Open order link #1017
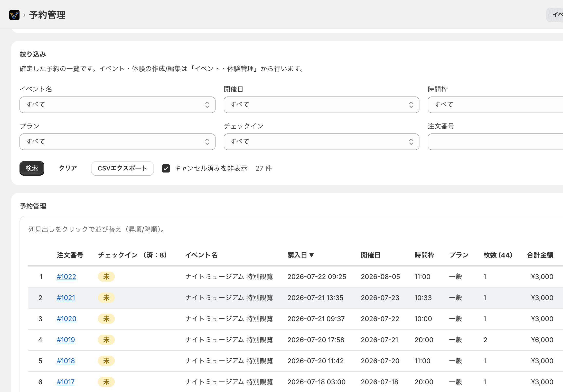563x392 pixels. 65,382
